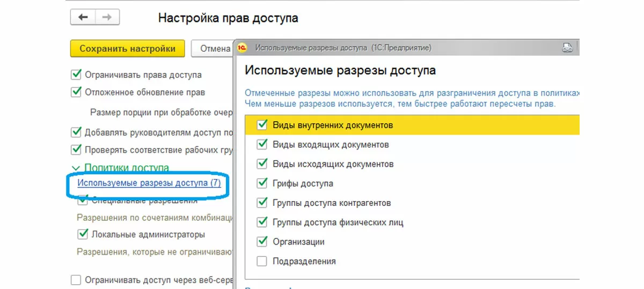Toggle Отложенное обновление прав checkbox

[76, 92]
